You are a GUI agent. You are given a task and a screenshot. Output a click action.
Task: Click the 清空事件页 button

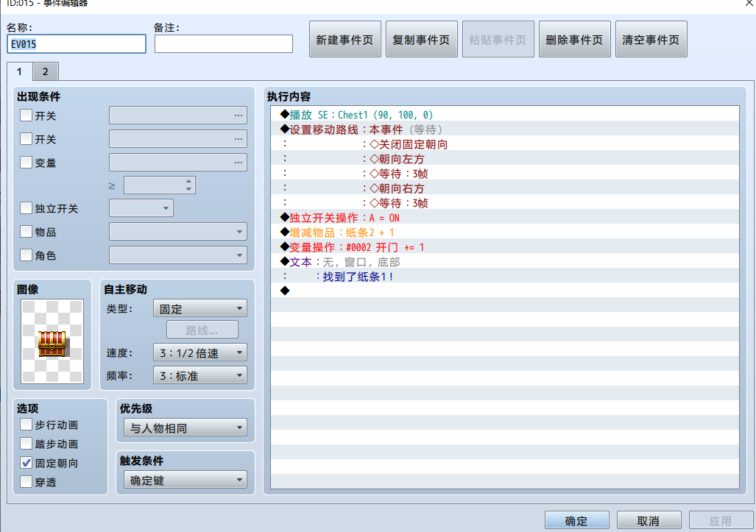pos(651,40)
